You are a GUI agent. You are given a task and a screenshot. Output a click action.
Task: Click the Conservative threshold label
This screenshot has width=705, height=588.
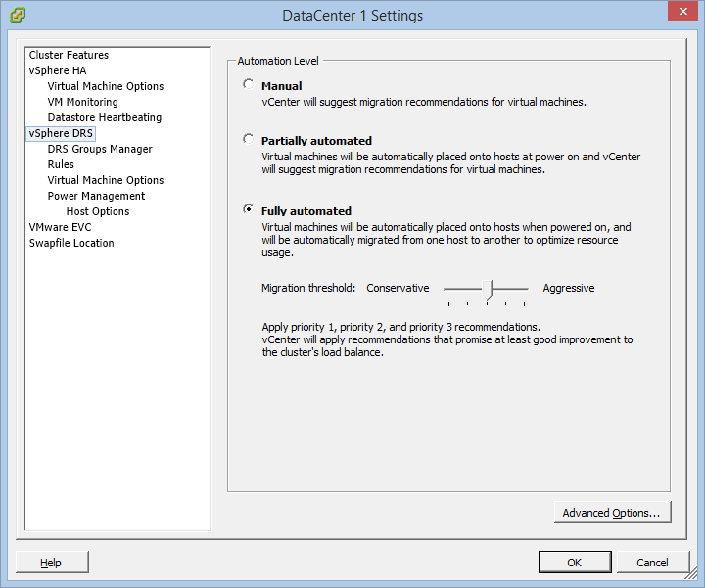click(x=398, y=288)
